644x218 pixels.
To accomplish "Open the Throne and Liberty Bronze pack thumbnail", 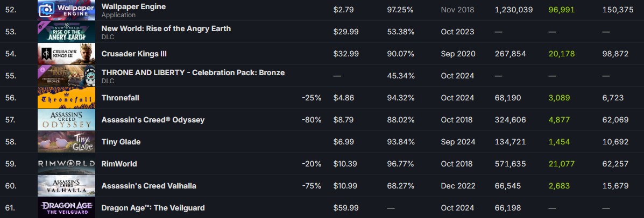I will point(67,76).
